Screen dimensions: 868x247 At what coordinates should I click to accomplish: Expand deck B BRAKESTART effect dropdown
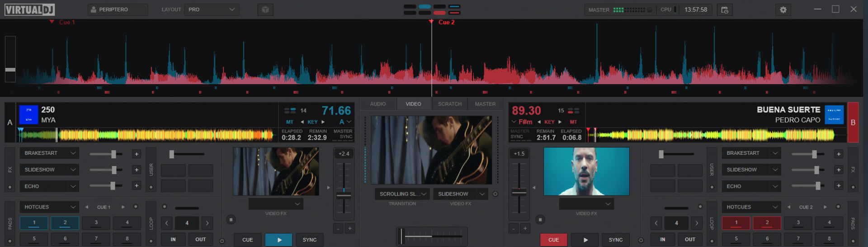click(751, 153)
